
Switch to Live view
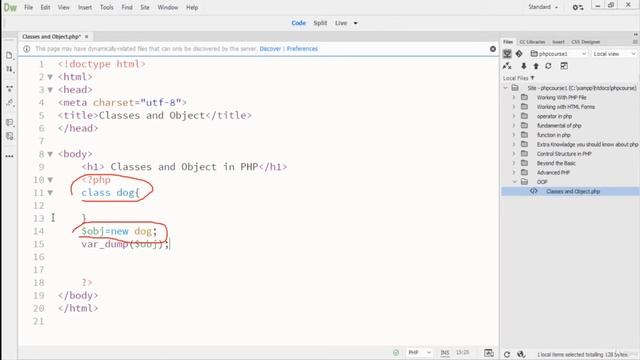(x=341, y=23)
